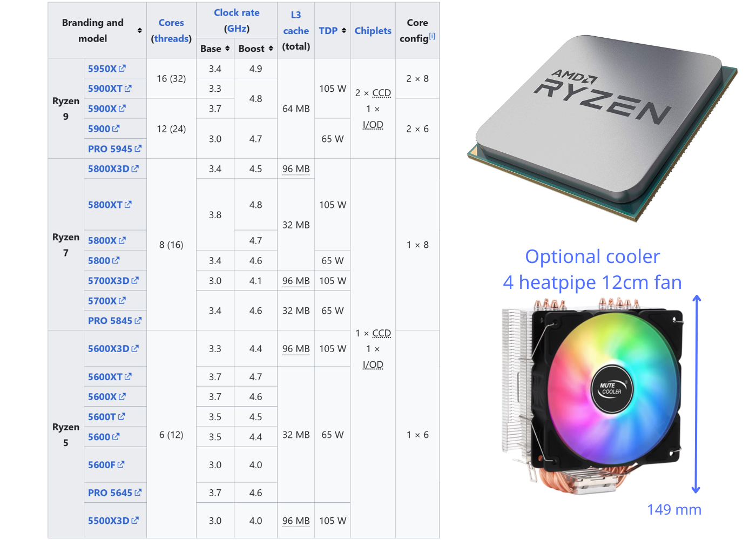Image resolution: width=756 pixels, height=540 pixels.
Task: Click the 96 MB cache for 5600X3D
Action: [296, 349]
